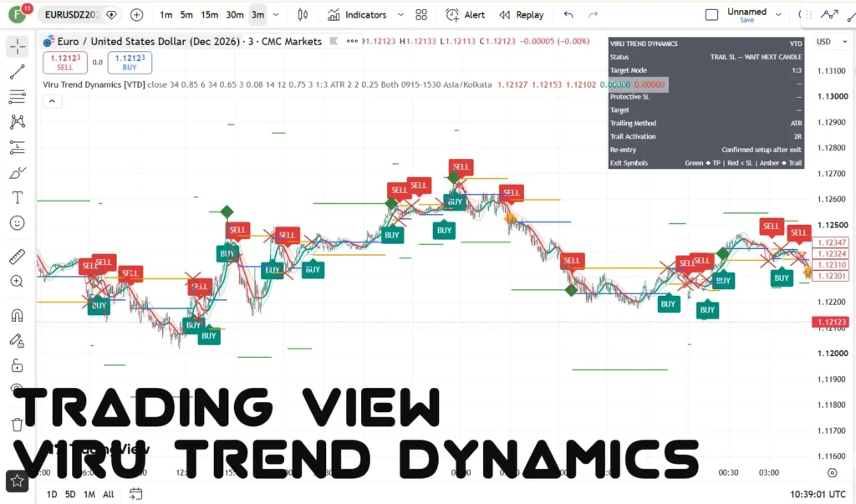Screen dimensions: 856x504
Task: Click the red 1.12123 current price label
Action: (x=831, y=322)
